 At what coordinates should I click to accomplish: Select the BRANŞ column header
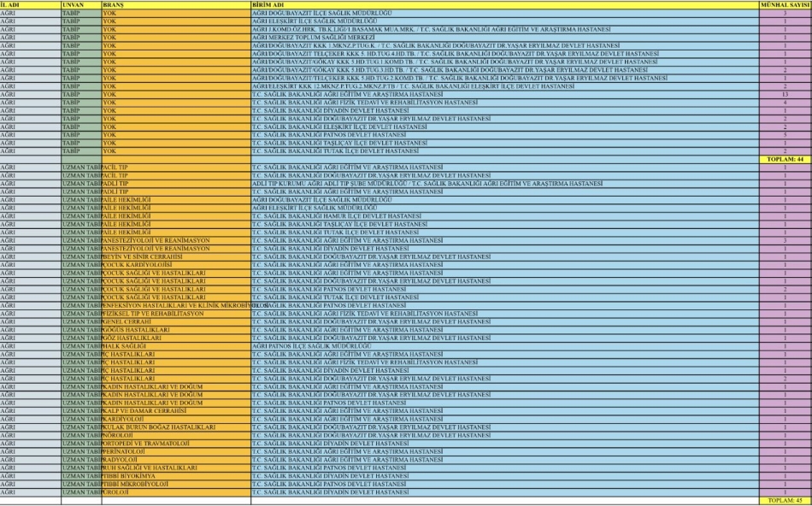click(x=176, y=5)
